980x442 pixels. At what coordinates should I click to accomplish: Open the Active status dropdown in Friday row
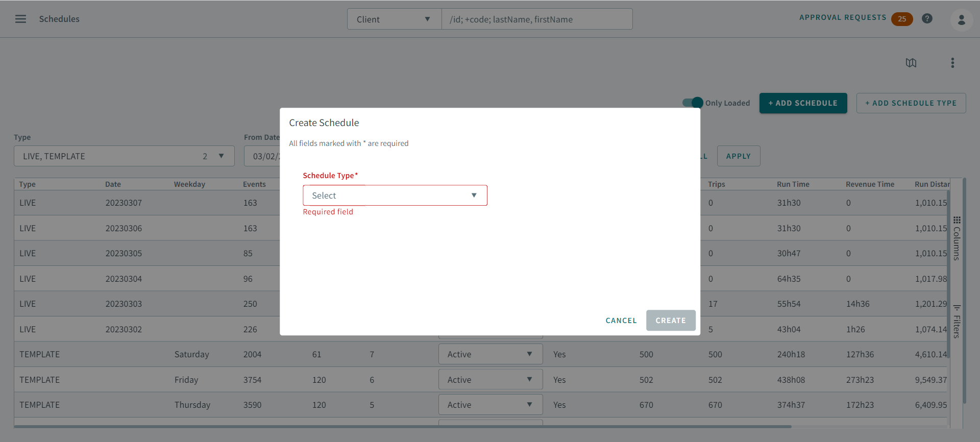point(490,380)
